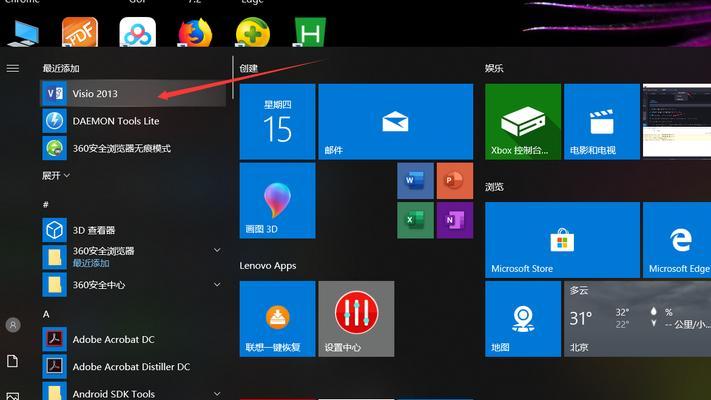Viewport: 711px width, 400px height.
Task: Launch DAEMON Tools Lite
Action: click(133, 121)
